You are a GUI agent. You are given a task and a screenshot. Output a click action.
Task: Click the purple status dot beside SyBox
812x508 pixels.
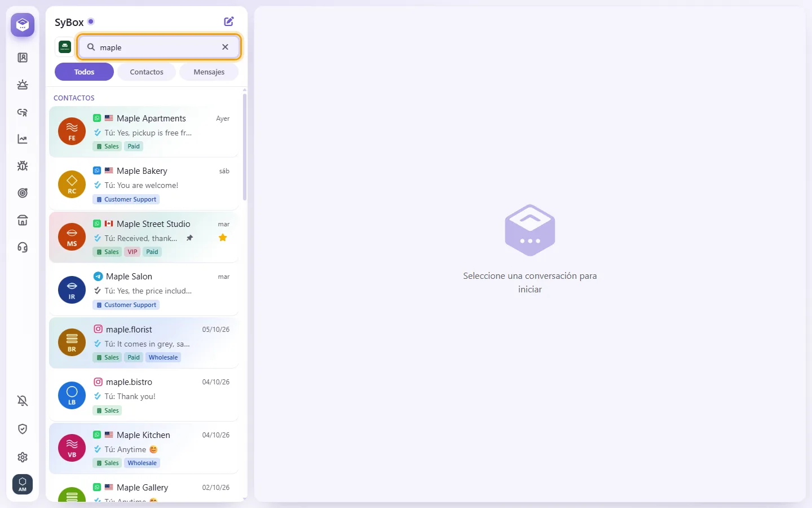[91, 21]
